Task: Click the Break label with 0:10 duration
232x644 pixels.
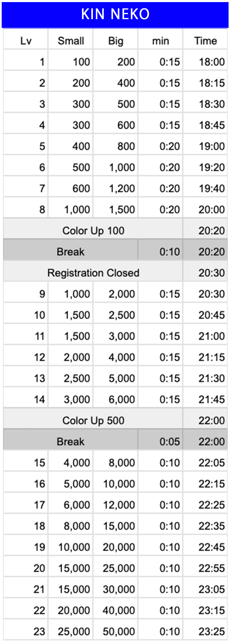Action: (70, 252)
